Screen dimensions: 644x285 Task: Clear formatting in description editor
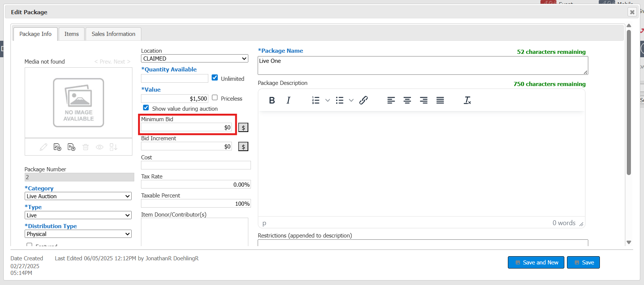(467, 100)
